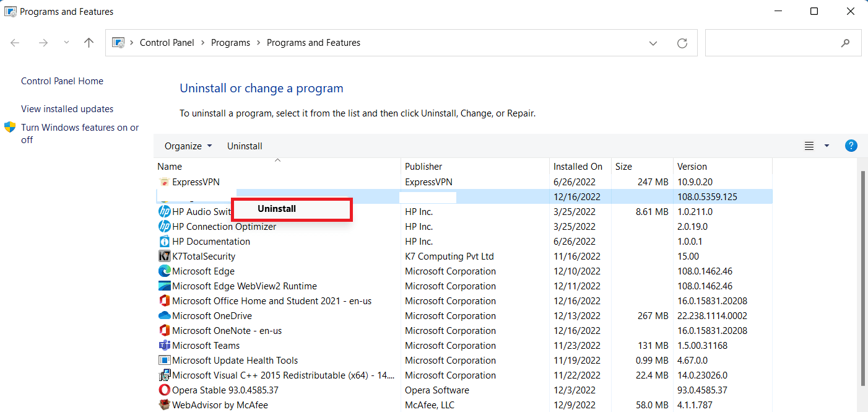Screen dimensions: 868x412
Task: Expand the address bar history dropdown
Action: point(653,43)
